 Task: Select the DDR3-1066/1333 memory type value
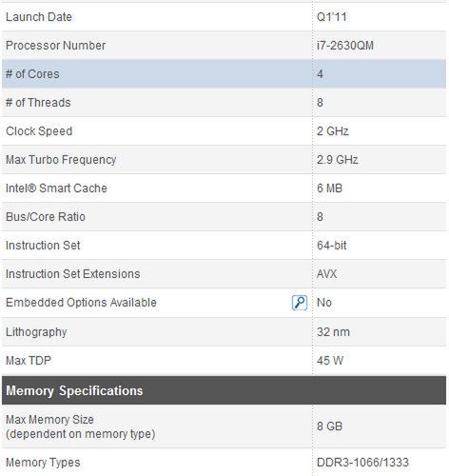coord(362,463)
